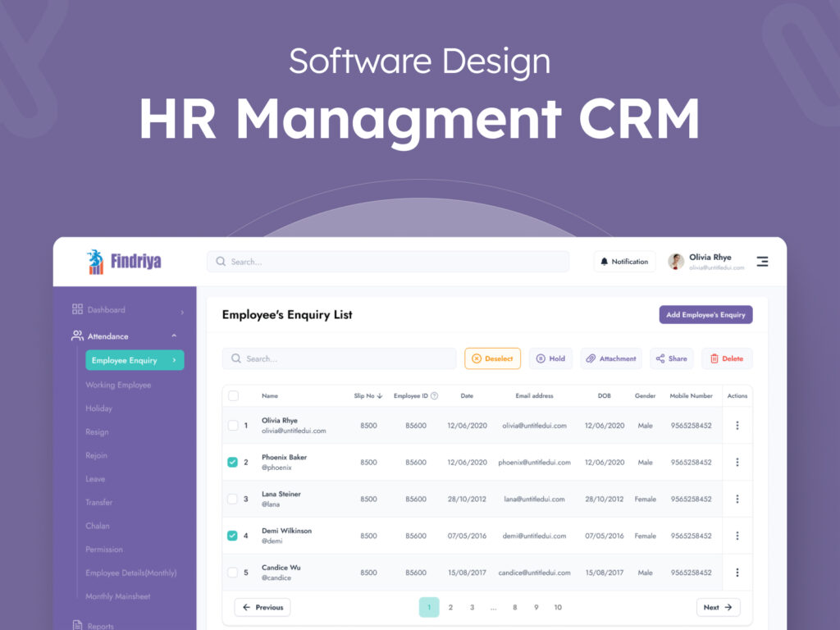Image resolution: width=840 pixels, height=630 pixels.
Task: Select Holiday from the sidebar
Action: click(x=98, y=409)
